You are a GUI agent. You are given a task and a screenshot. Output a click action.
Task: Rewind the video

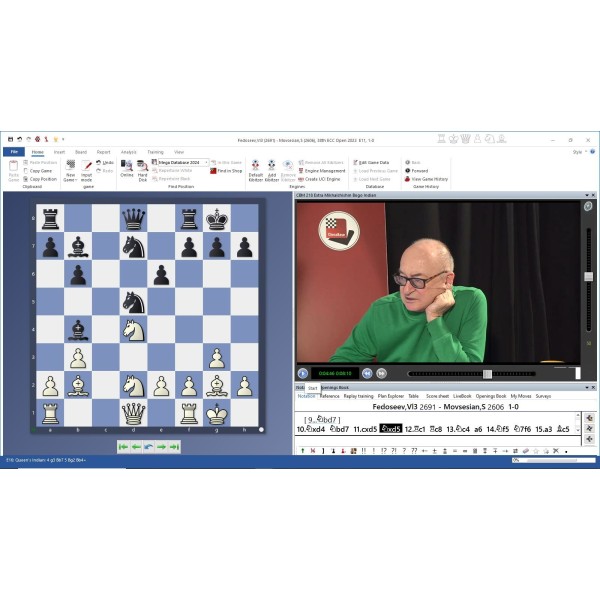[367, 373]
